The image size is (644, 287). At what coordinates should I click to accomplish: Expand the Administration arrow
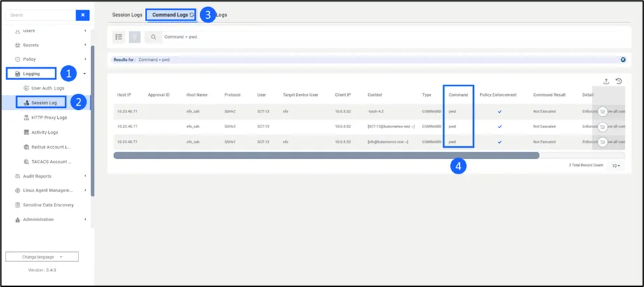pos(85,220)
